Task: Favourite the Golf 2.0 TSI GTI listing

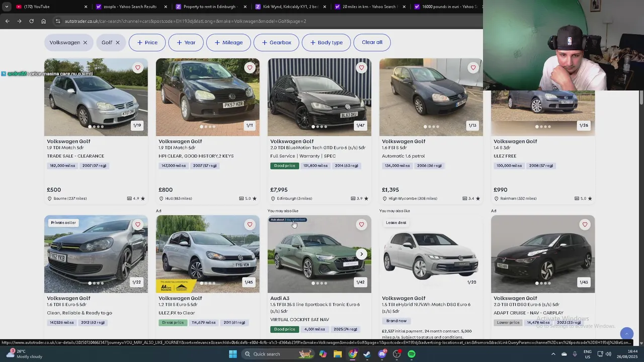Action: click(x=585, y=225)
